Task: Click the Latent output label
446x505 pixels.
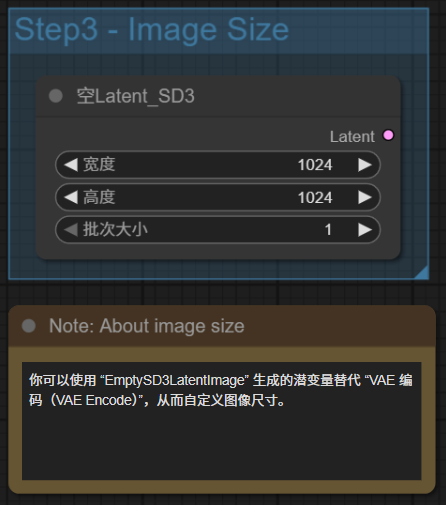Action: (x=352, y=137)
